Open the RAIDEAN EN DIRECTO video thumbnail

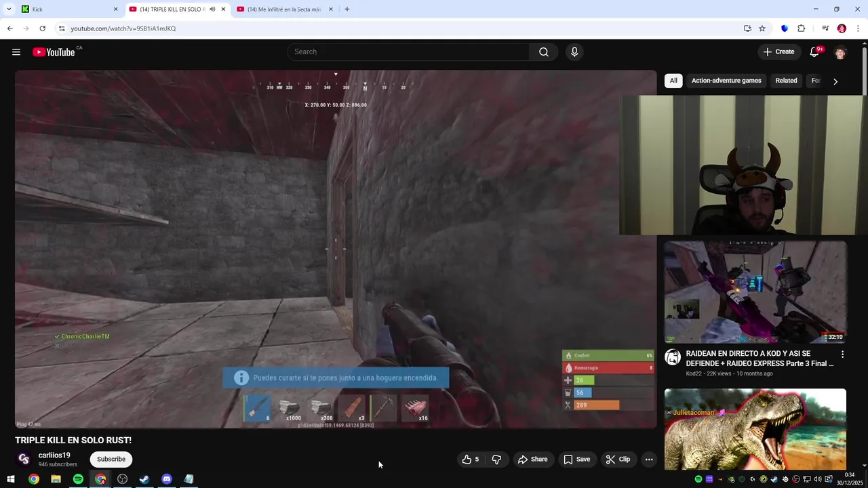[x=755, y=292]
